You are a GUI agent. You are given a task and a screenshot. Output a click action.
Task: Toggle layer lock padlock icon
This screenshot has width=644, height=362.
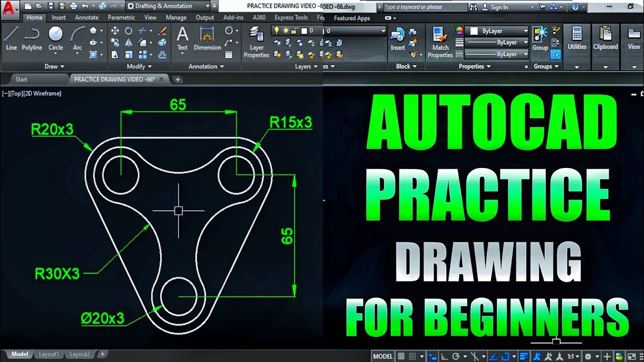coord(294,31)
